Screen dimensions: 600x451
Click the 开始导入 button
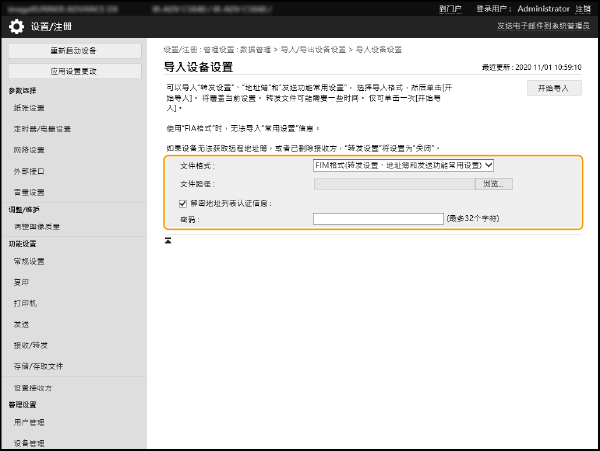(x=553, y=88)
